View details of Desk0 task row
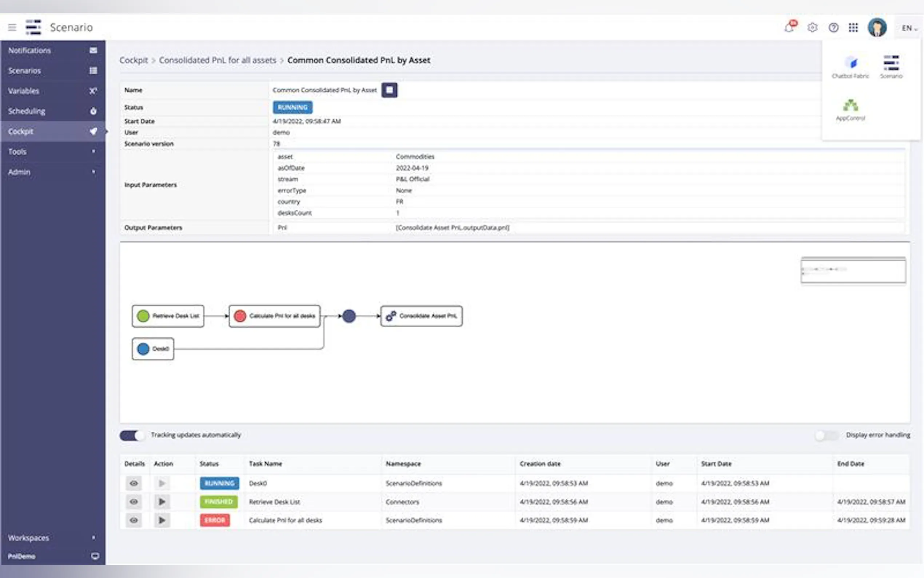 [x=134, y=483]
